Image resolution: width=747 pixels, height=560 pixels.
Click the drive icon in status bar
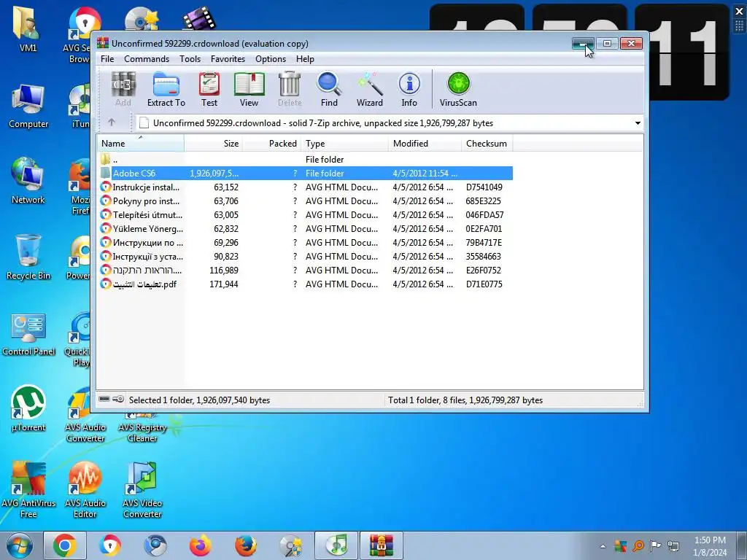[x=104, y=399]
